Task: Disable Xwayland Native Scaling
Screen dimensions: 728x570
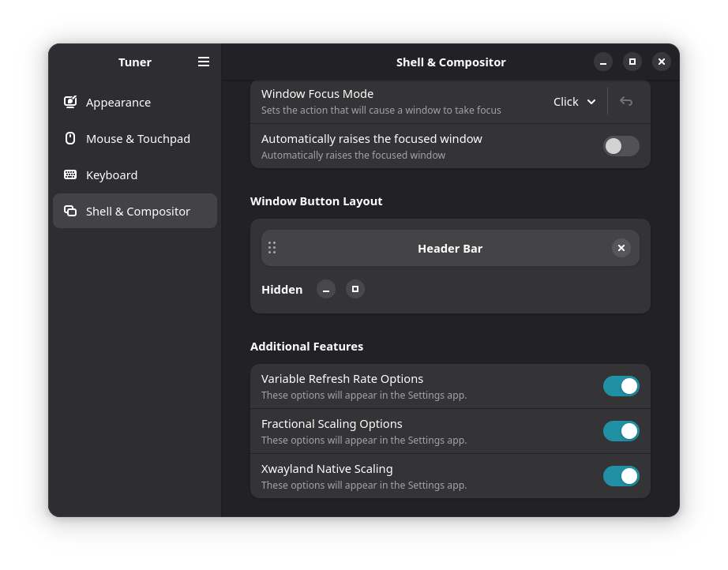Action: coord(621,476)
